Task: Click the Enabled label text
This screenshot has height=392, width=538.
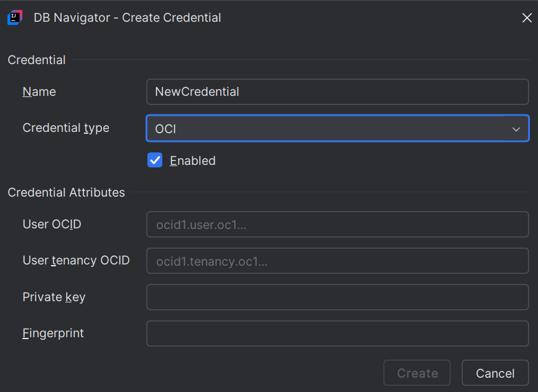Action: coord(192,160)
